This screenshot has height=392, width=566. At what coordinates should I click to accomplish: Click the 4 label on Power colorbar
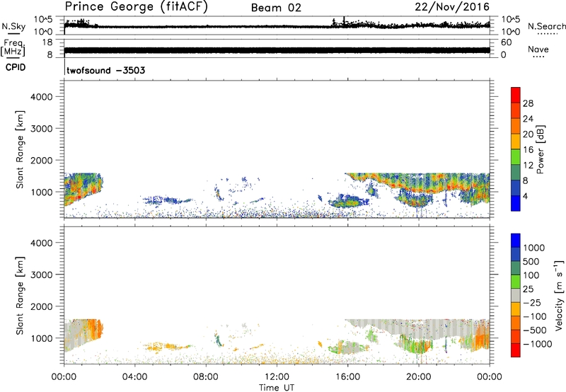pyautogui.click(x=526, y=197)
